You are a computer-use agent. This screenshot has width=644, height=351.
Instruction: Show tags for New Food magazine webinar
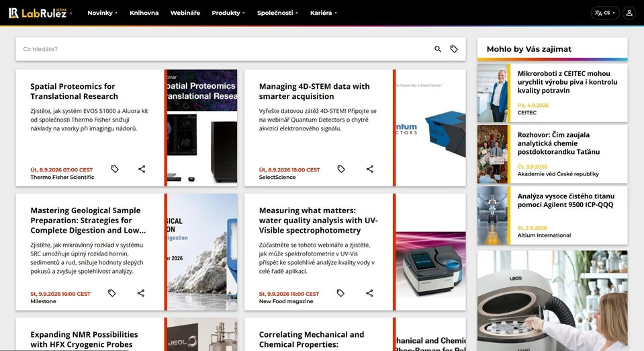point(340,293)
